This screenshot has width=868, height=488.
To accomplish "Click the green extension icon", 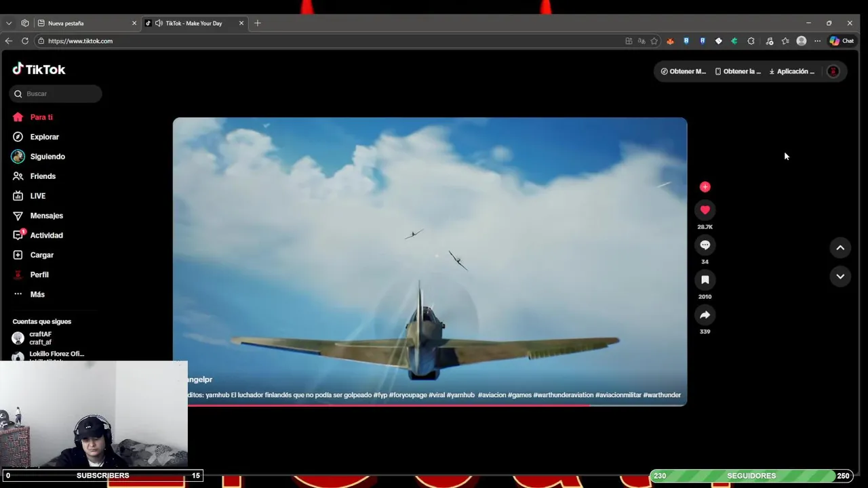I will click(734, 41).
